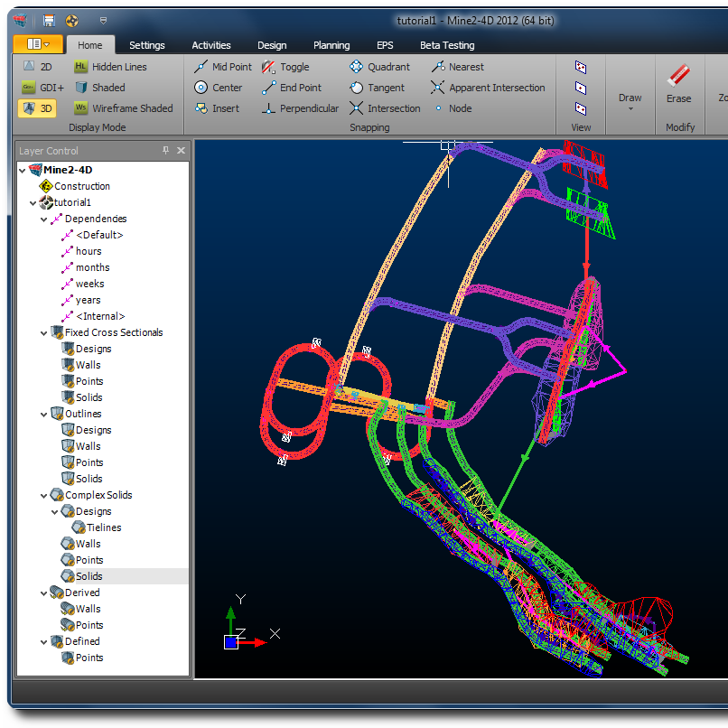This screenshot has width=728, height=728.
Task: Collapse the Mine2-4D root node
Action: coord(22,171)
